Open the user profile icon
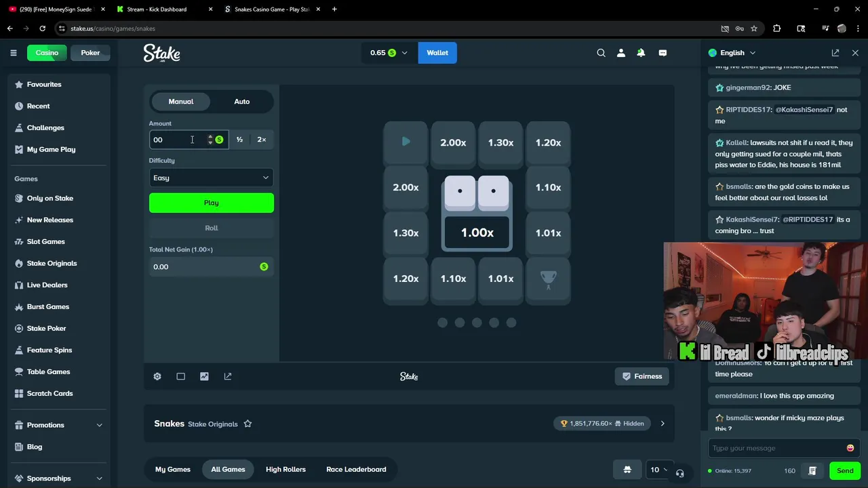 click(x=620, y=53)
